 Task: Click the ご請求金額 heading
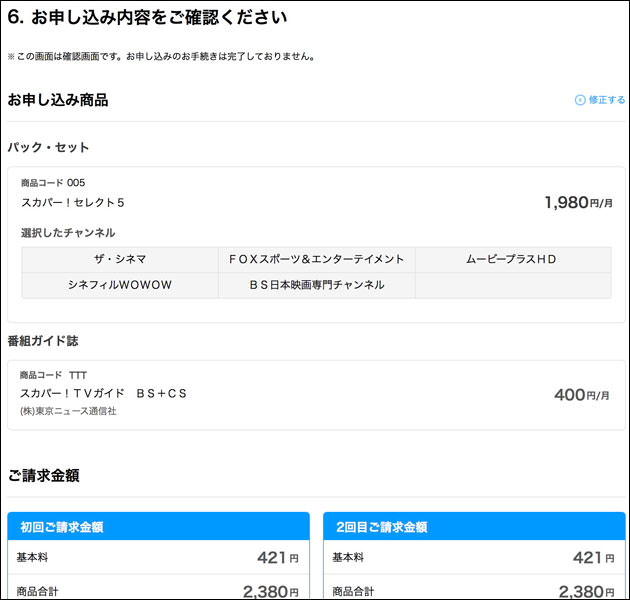(x=44, y=475)
